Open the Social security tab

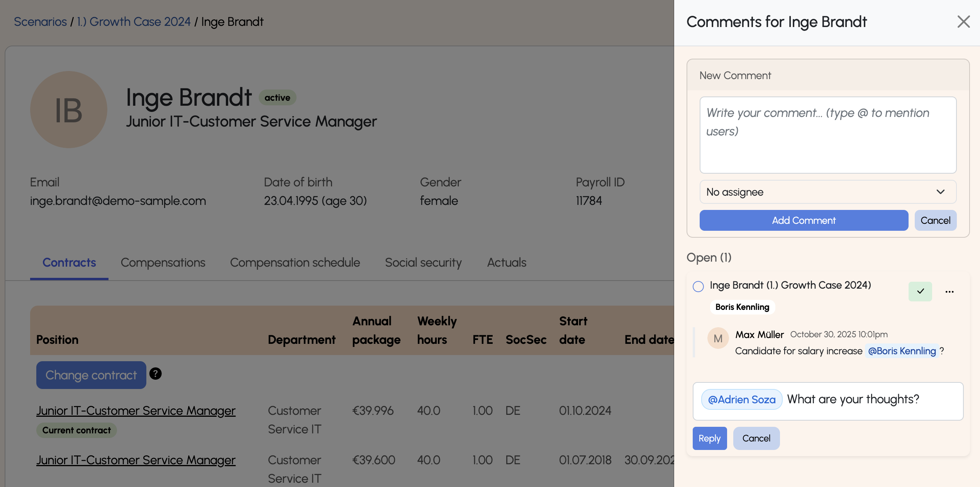coord(423,263)
